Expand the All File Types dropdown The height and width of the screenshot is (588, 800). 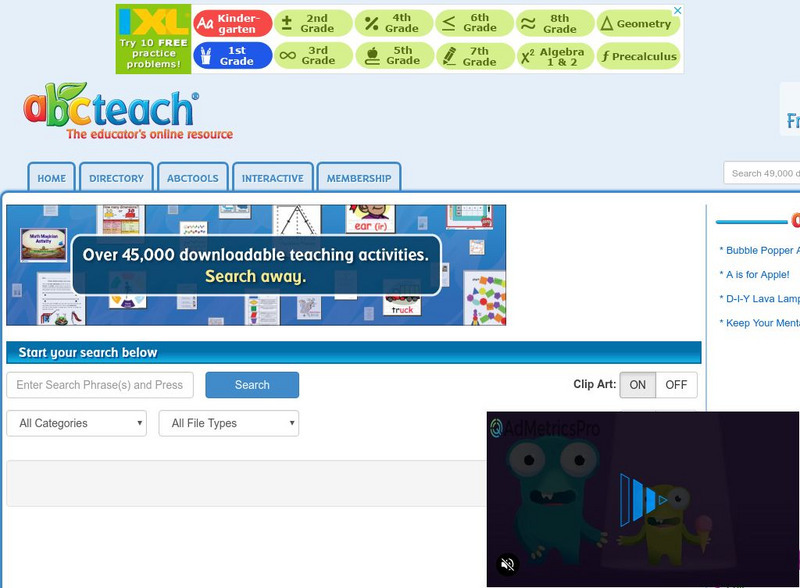pos(229,423)
